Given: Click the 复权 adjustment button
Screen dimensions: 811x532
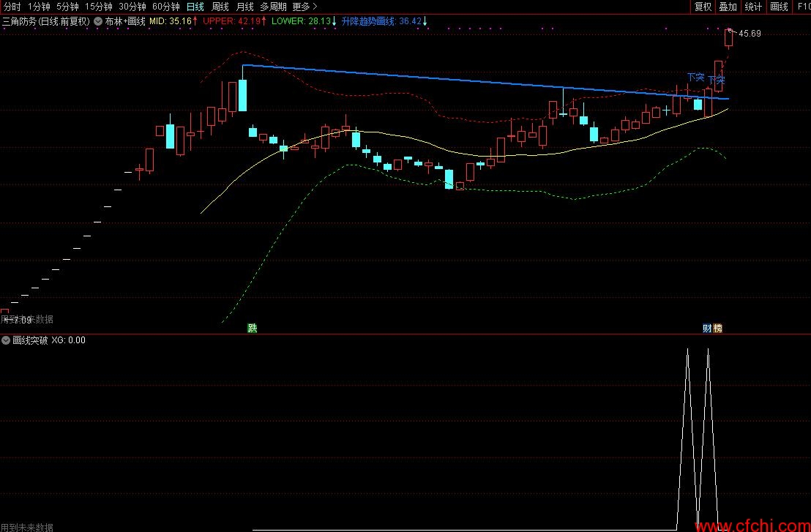Looking at the screenshot, I should [703, 7].
